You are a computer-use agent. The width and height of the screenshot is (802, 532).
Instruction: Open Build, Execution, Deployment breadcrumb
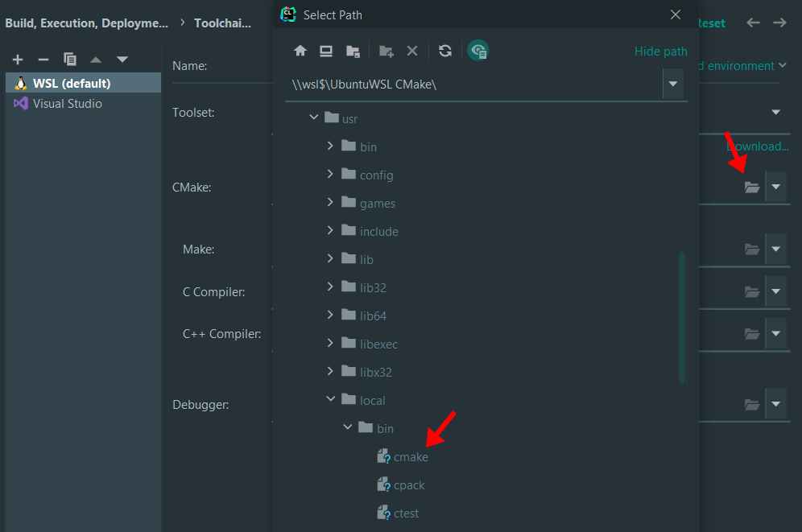point(86,23)
